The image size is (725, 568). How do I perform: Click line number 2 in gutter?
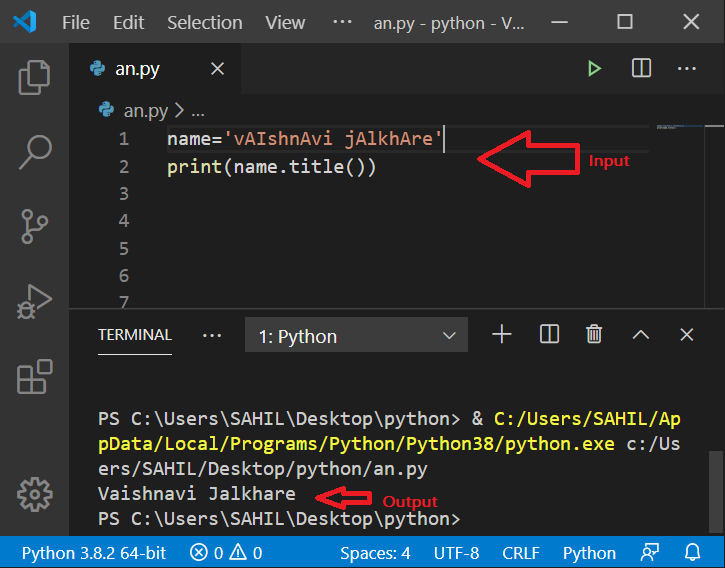[x=123, y=167]
